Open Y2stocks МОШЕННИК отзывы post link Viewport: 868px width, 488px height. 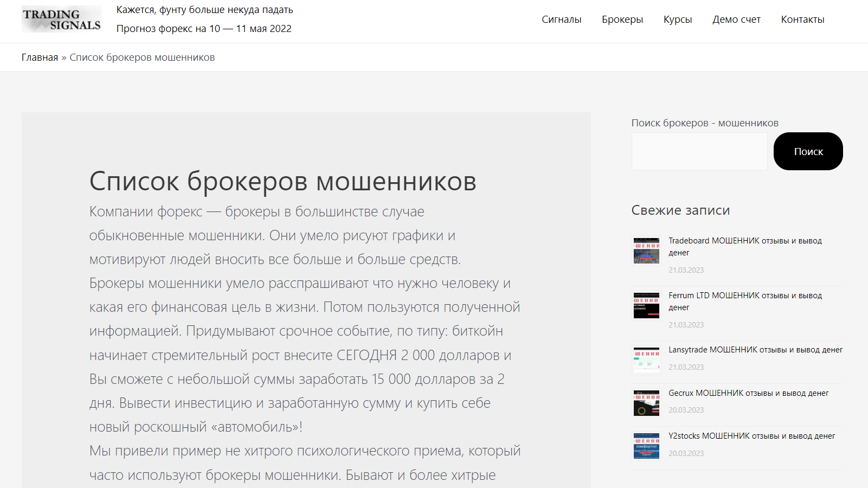[751, 436]
